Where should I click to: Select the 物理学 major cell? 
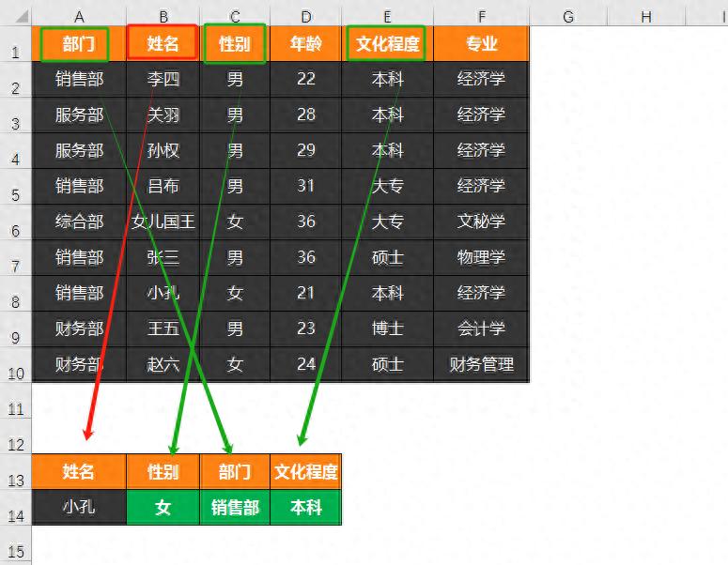pos(481,258)
